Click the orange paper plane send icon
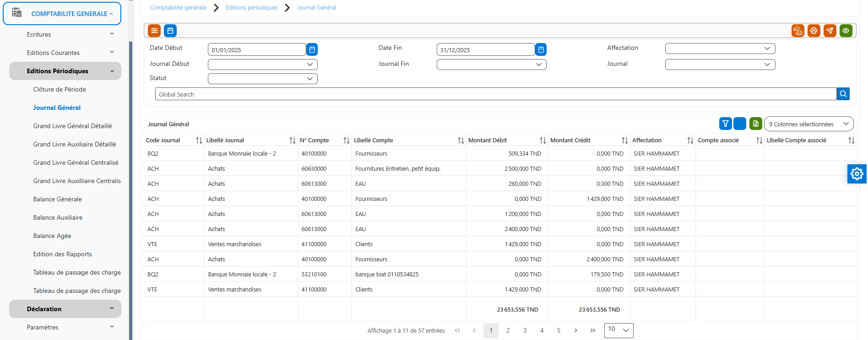Screen dimensions: 868x340 830,31
